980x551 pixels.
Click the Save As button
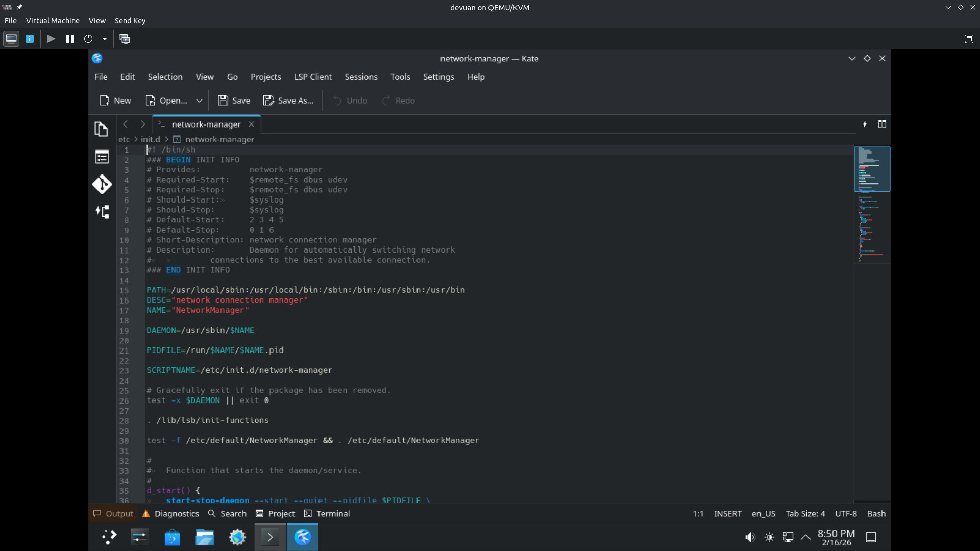tap(288, 101)
